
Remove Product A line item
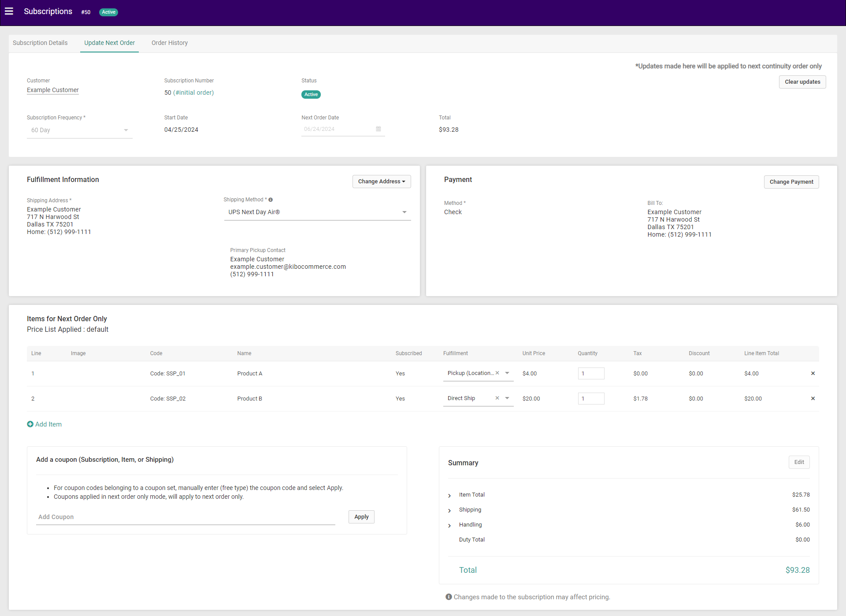(813, 374)
